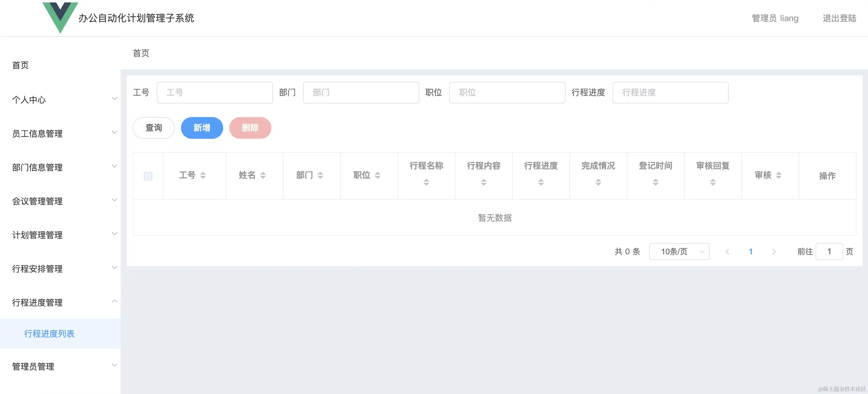
Task: Click previous page arrow in pagination
Action: [x=727, y=252]
